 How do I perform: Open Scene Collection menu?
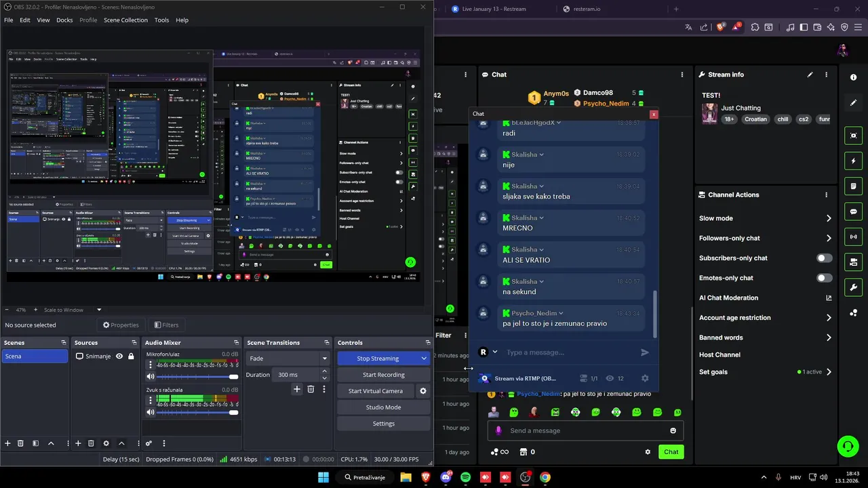click(125, 20)
